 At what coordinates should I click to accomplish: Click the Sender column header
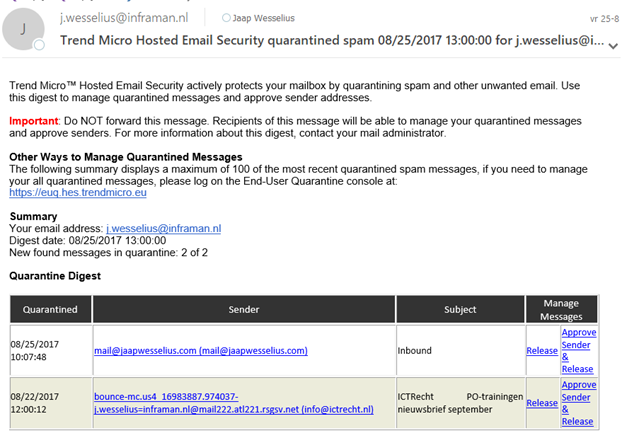click(x=243, y=309)
